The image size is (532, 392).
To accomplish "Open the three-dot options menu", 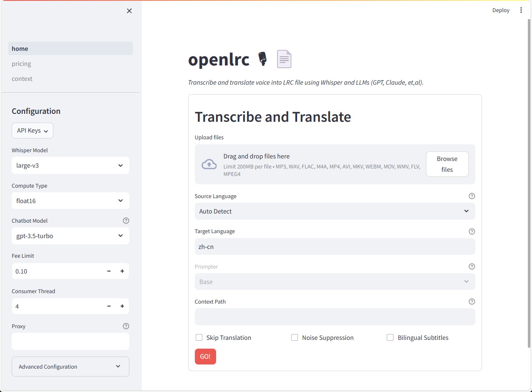I will click(x=521, y=10).
